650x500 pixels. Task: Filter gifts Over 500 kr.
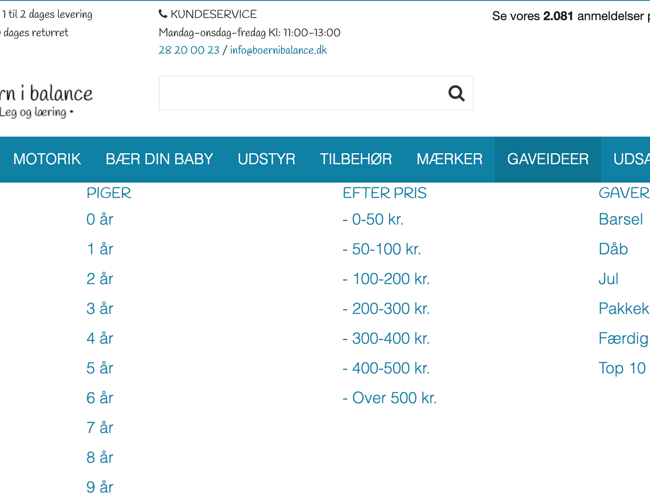(390, 398)
